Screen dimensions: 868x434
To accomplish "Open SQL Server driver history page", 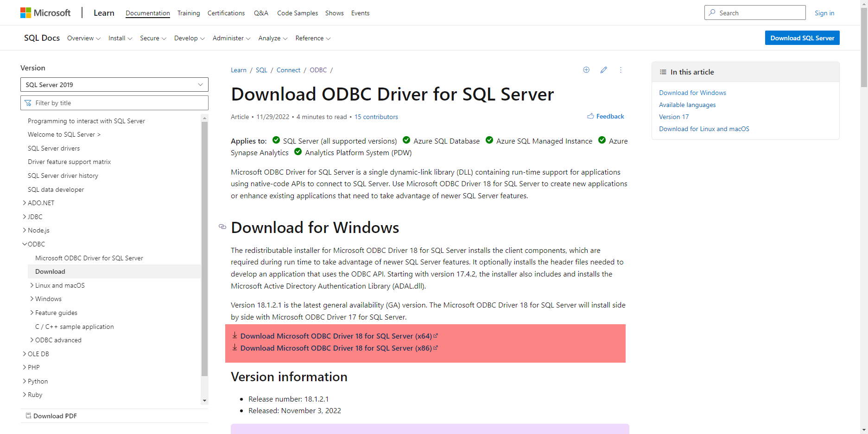I will (63, 176).
